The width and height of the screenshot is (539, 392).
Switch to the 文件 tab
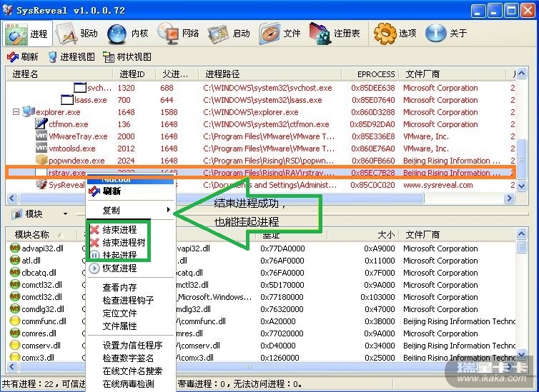(280, 34)
